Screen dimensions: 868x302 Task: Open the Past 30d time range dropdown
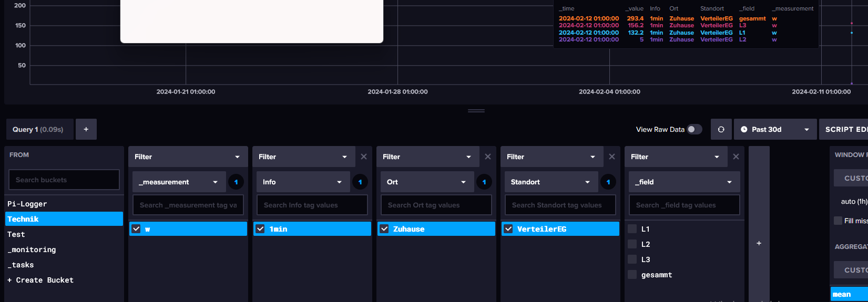(775, 129)
